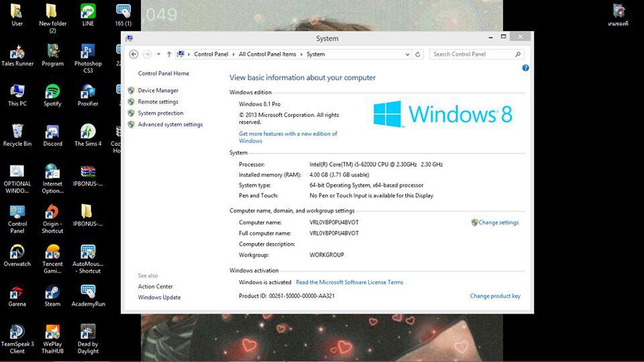Launch Dead by Daylight shortcut
This screenshot has height=362, width=644.
tap(88, 339)
